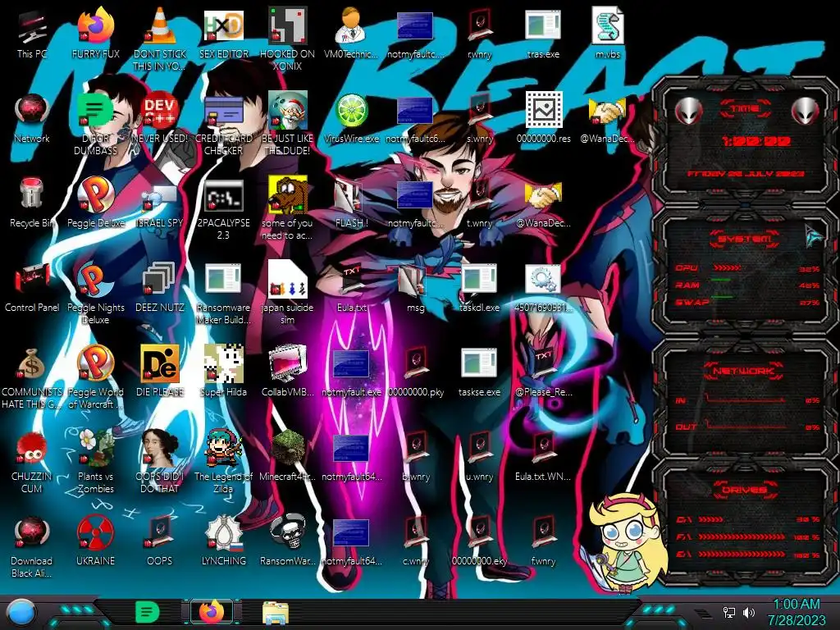
Task: Open the BE JUST LIKE THE DUDE icon
Action: 287,123
